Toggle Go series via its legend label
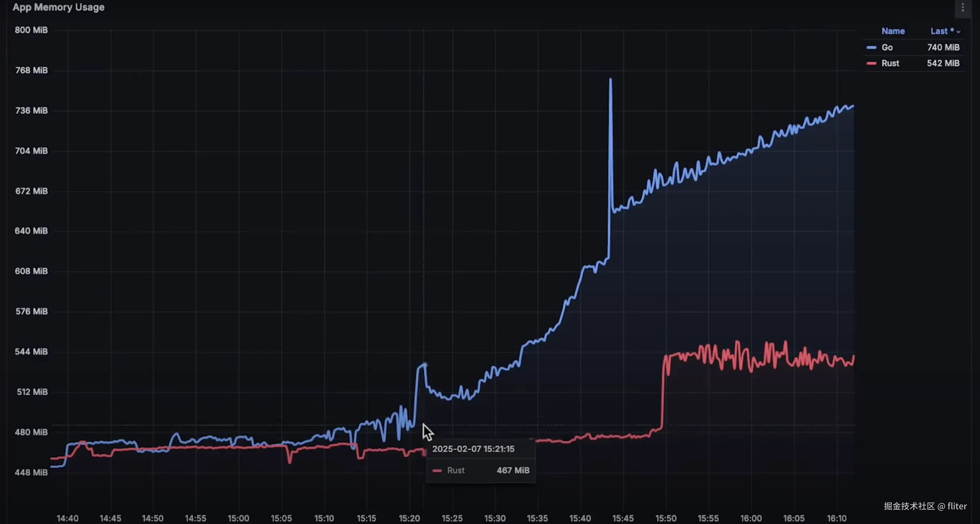 (x=887, y=48)
